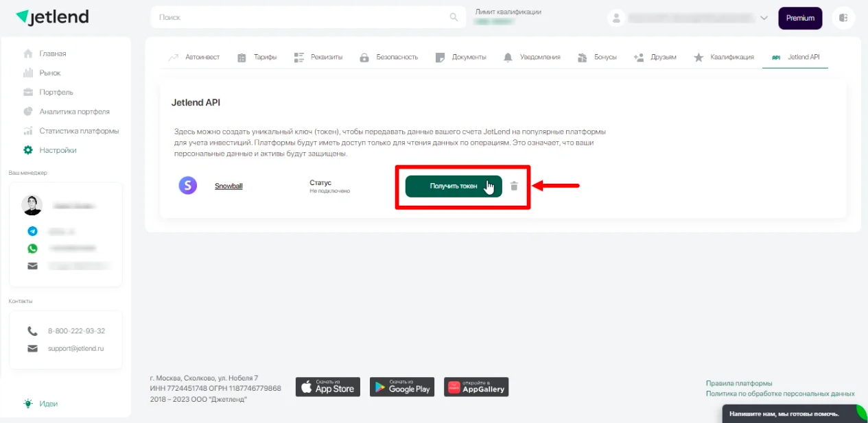Open the Snowball link
868x423 pixels.
point(228,186)
